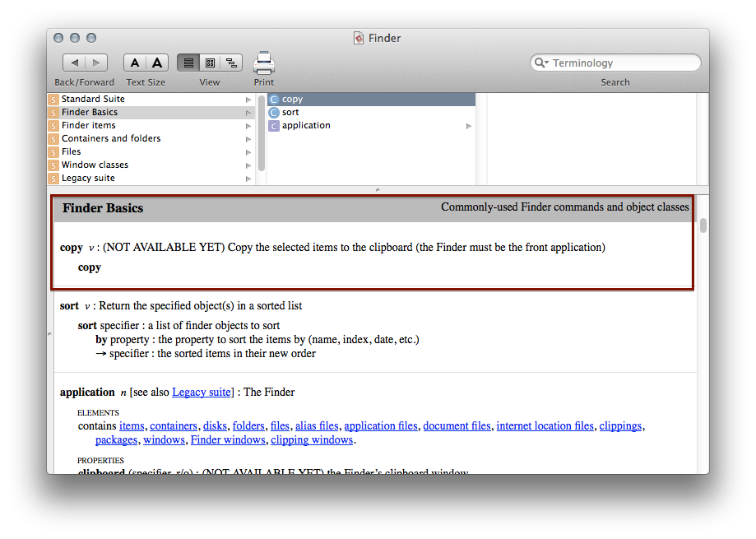The image size is (756, 539).
Task: Click the Finder Basics heading
Action: 103,208
